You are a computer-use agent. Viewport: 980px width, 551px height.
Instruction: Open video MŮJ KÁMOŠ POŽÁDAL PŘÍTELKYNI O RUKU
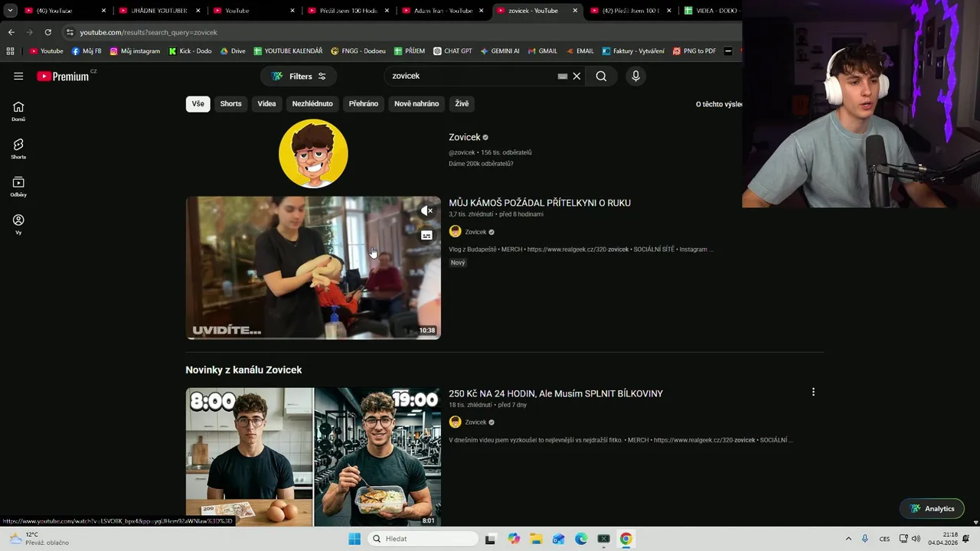tap(540, 203)
